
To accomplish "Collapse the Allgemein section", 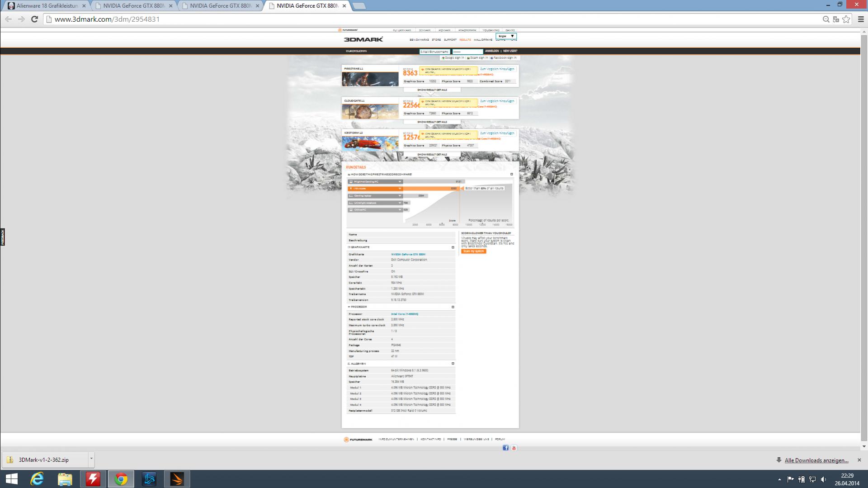I will pyautogui.click(x=453, y=364).
